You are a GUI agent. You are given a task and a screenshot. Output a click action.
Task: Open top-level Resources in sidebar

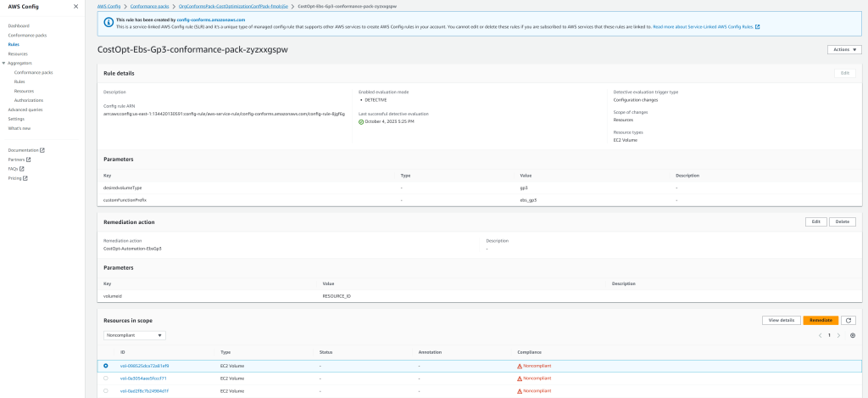pyautogui.click(x=18, y=53)
